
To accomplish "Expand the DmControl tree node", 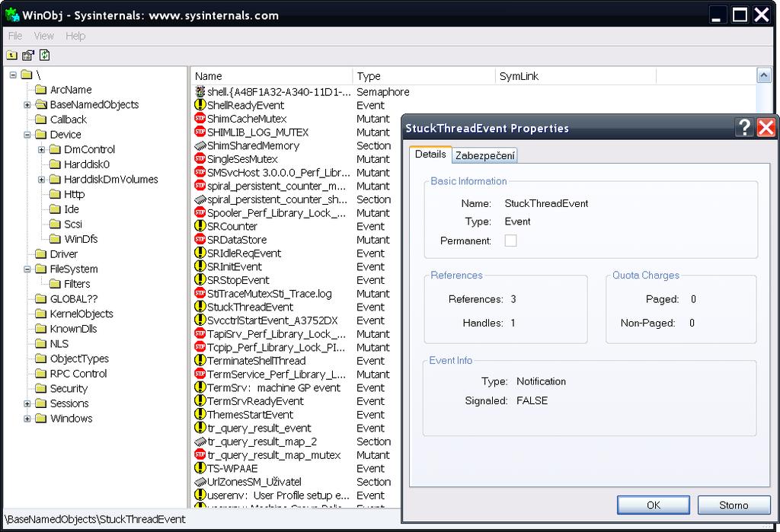I will [41, 150].
